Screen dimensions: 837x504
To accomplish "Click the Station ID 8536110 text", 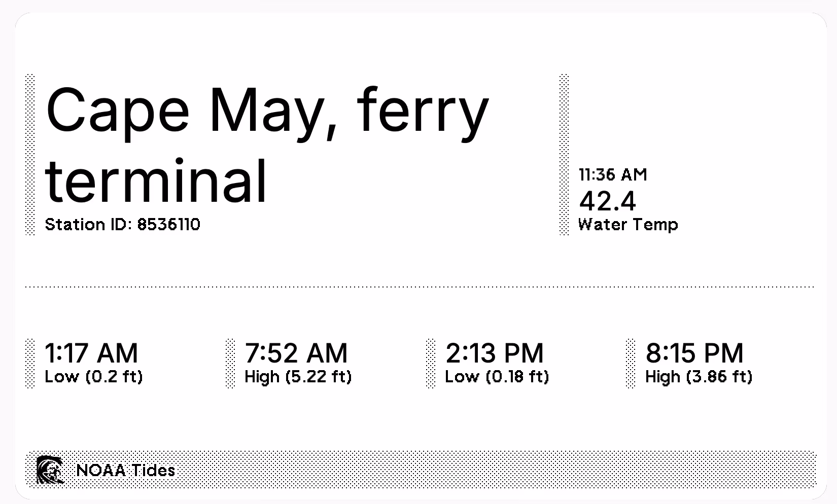I will pyautogui.click(x=122, y=224).
